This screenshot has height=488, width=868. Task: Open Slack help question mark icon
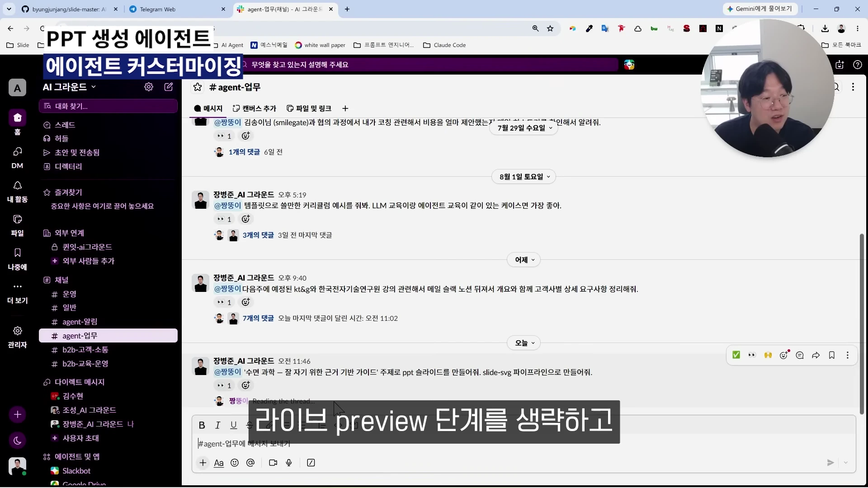coord(858,65)
